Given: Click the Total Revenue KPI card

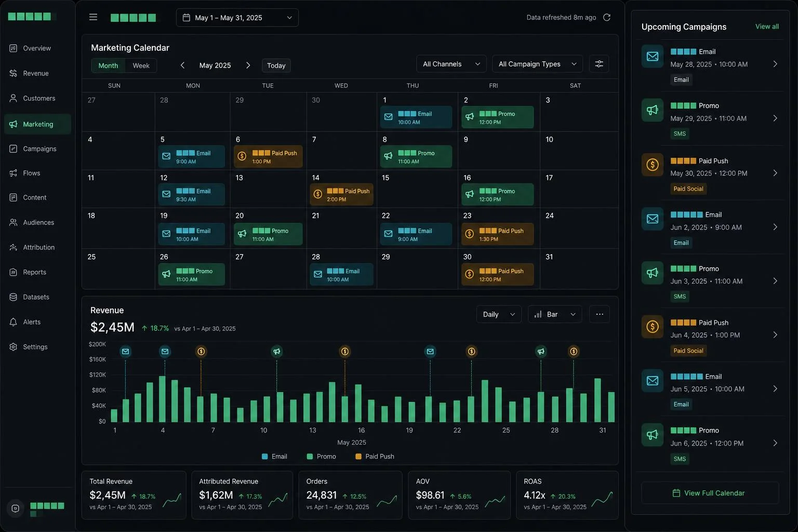Looking at the screenshot, I should tap(134, 495).
